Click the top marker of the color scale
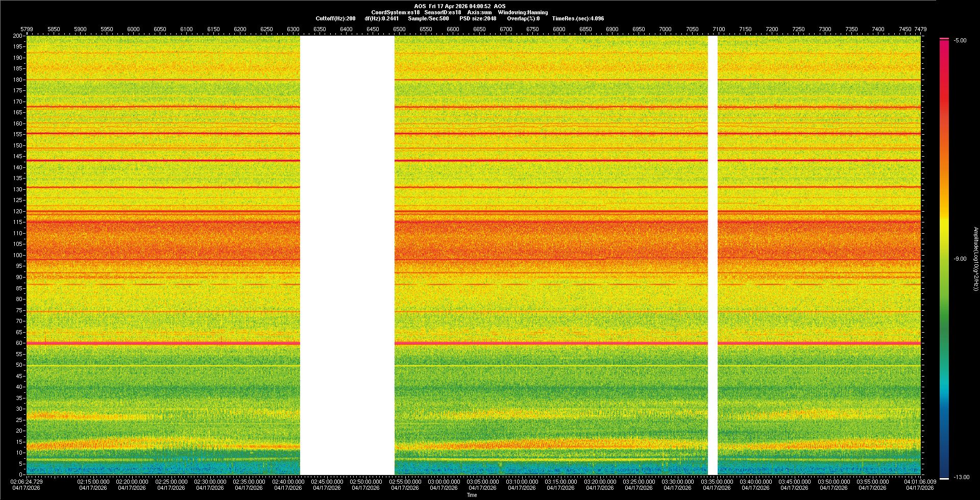The width and height of the screenshot is (980, 500). [944, 39]
